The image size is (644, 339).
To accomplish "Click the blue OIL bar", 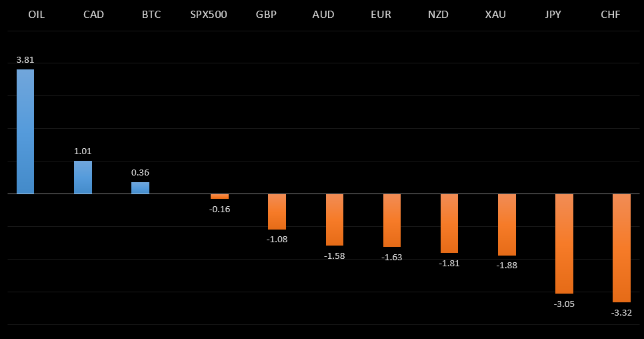I will pyautogui.click(x=25, y=131).
